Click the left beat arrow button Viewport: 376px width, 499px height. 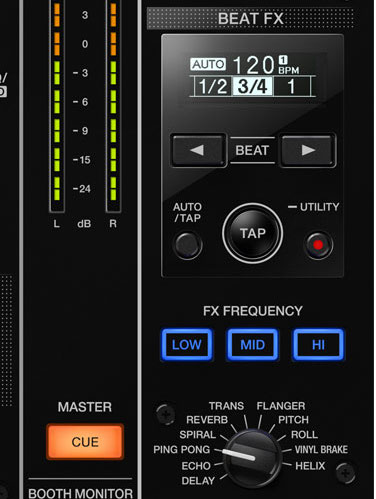click(199, 150)
